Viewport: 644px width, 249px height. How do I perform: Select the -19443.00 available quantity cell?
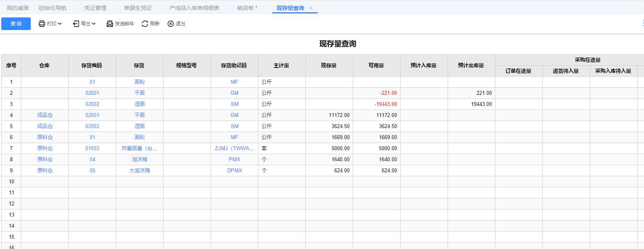[x=377, y=104]
